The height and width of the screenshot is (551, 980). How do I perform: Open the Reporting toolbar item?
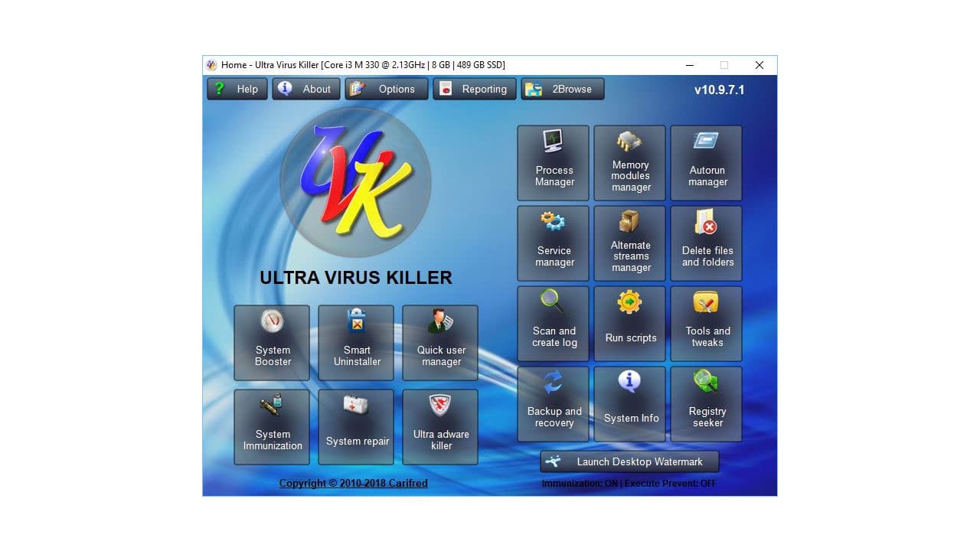[x=475, y=89]
